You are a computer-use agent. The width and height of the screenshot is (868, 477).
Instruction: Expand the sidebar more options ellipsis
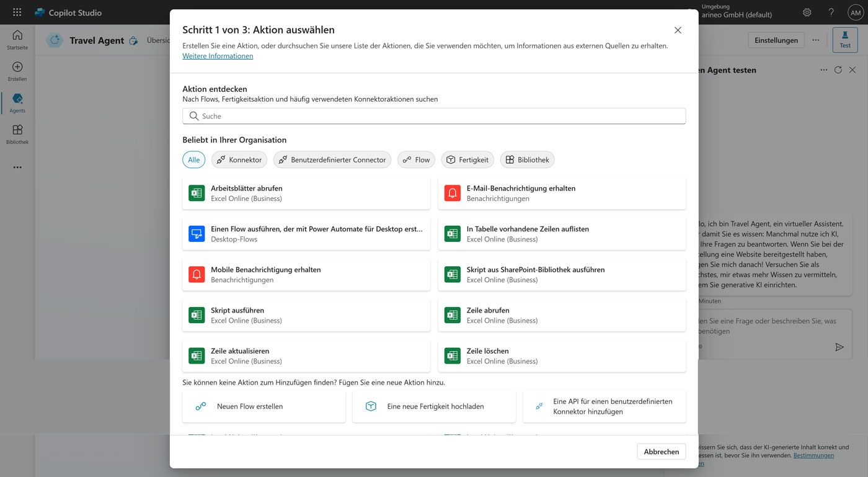(x=17, y=167)
